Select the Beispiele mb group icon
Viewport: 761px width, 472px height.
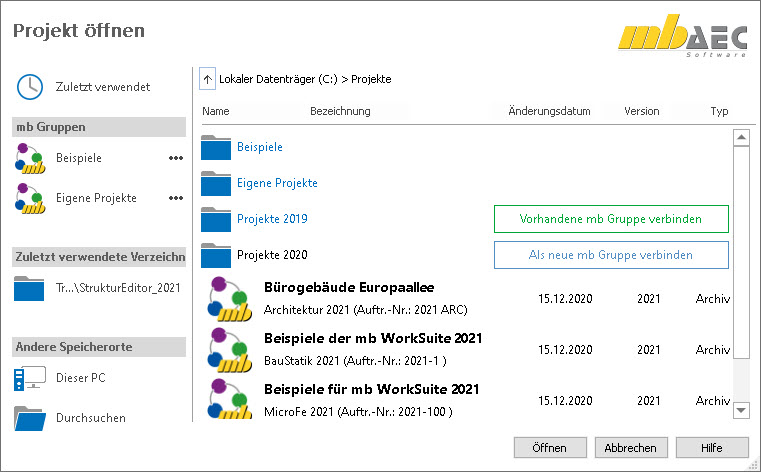click(30, 158)
